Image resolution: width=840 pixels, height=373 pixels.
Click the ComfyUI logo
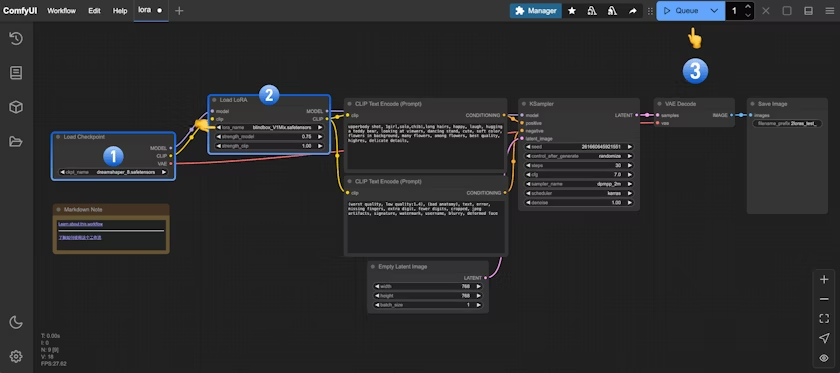coord(20,11)
